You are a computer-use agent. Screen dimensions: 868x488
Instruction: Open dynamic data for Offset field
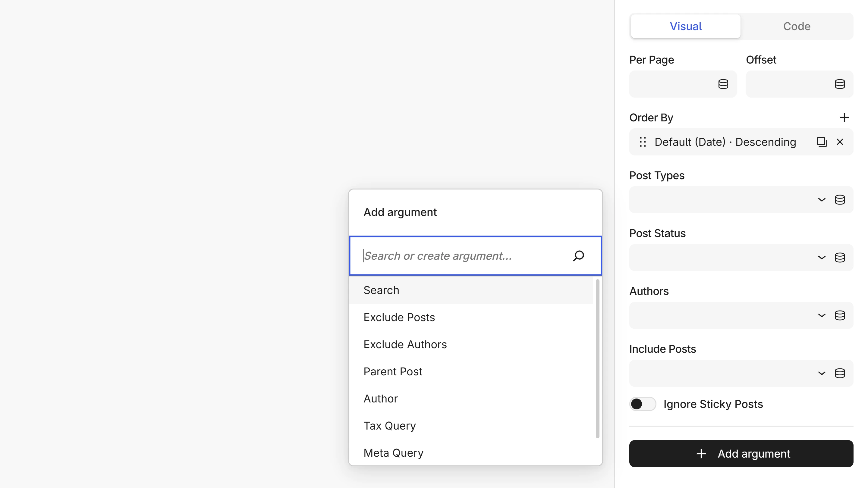(840, 84)
